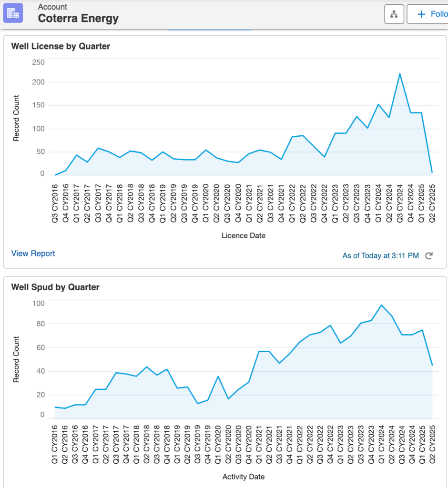Click Record Count label on spud chart
Image resolution: width=448 pixels, height=488 pixels.
16,359
